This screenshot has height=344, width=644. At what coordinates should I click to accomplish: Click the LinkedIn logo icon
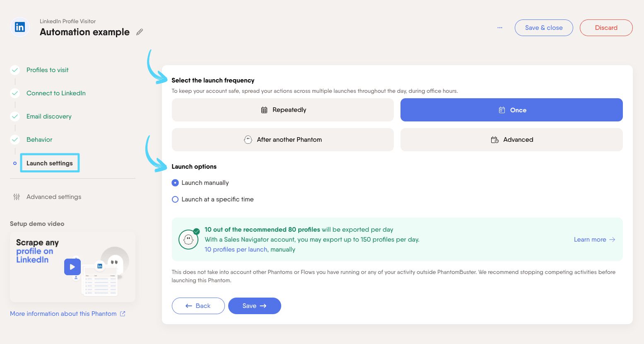pos(20,27)
